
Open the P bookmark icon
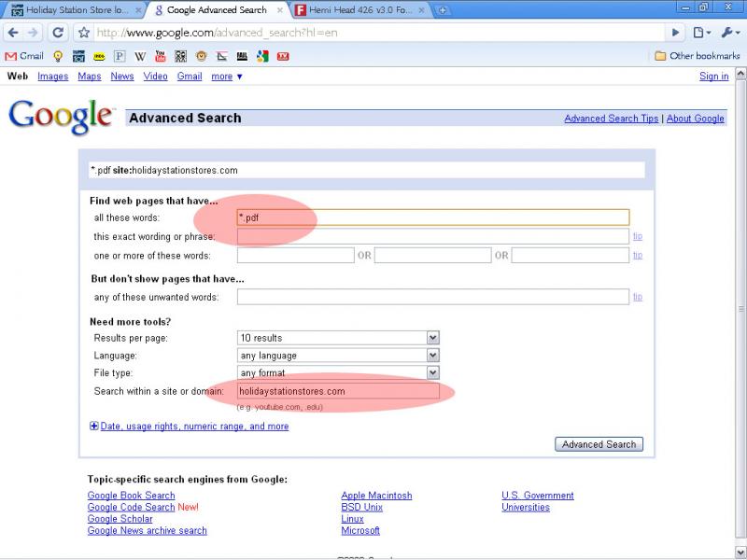click(x=120, y=56)
